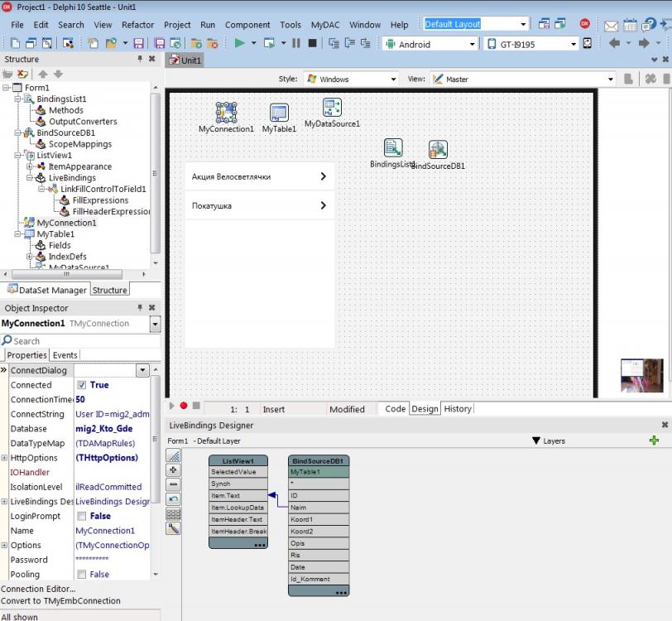The image size is (672, 621).
Task: Switch to the DataSet Manager tab
Action: point(47,290)
